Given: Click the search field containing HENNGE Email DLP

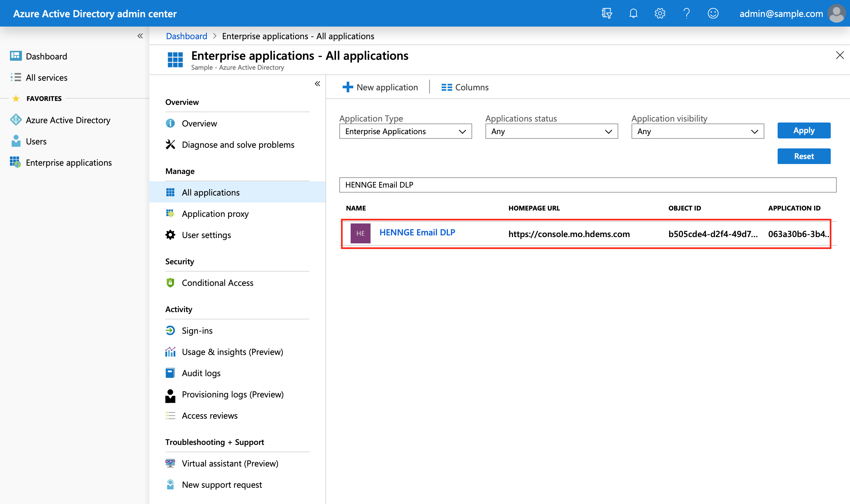Looking at the screenshot, I should pyautogui.click(x=587, y=185).
